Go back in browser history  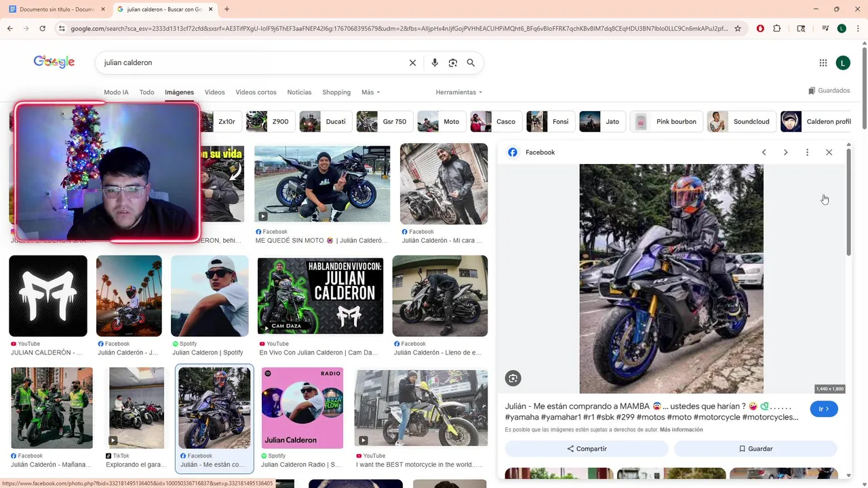pyautogui.click(x=9, y=28)
